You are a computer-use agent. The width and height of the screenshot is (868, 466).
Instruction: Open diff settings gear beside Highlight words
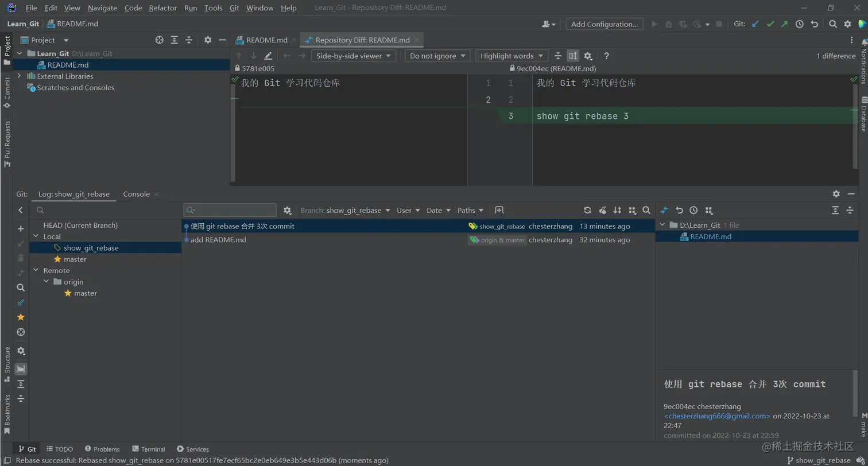coord(588,56)
